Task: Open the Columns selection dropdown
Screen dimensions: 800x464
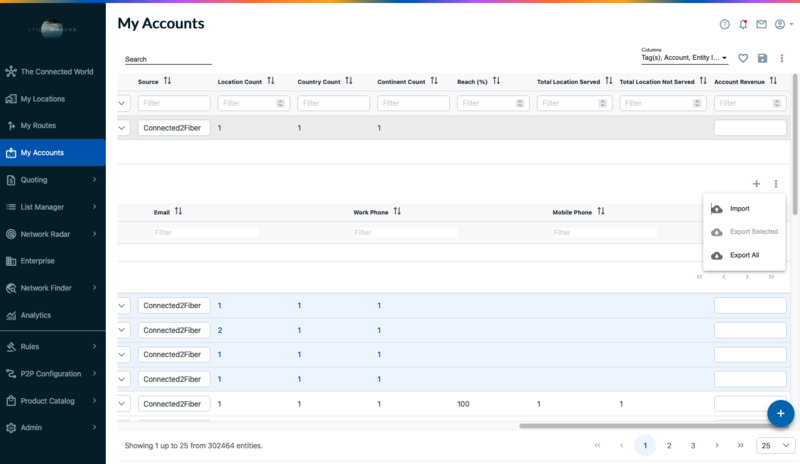Action: tap(684, 58)
